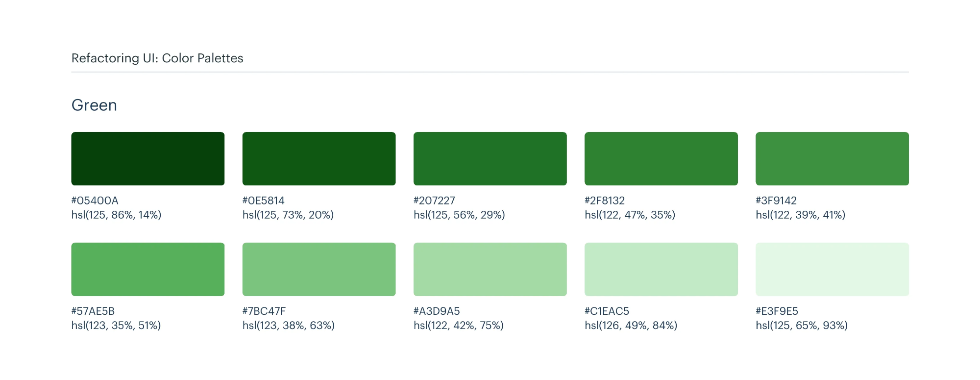Click the #C1EAC5 hex code text
Image resolution: width=980 pixels, height=380 pixels.
[607, 311]
